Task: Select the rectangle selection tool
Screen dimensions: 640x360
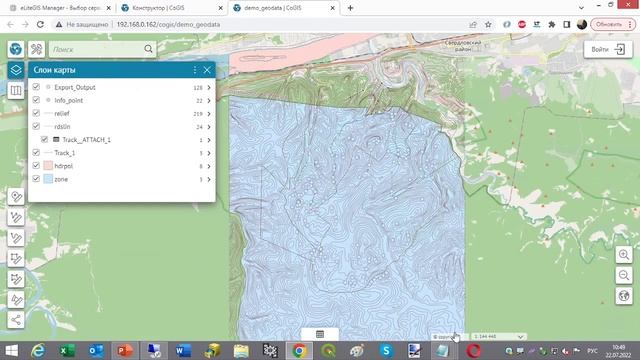Action: click(16, 258)
